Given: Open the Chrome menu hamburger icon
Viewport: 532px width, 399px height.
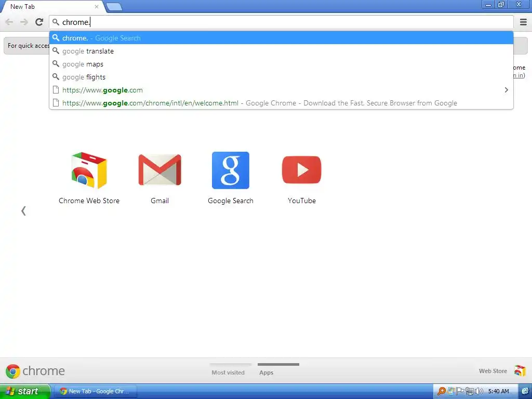Looking at the screenshot, I should 523,22.
